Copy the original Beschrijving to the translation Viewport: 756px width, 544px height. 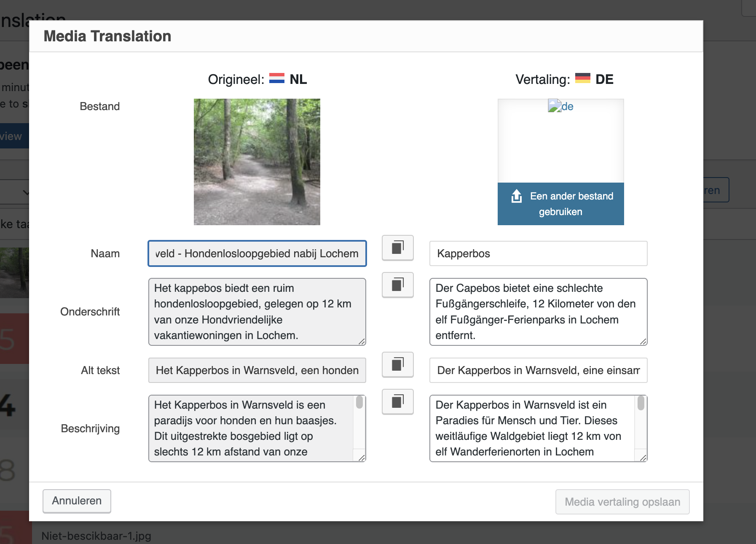pos(397,401)
